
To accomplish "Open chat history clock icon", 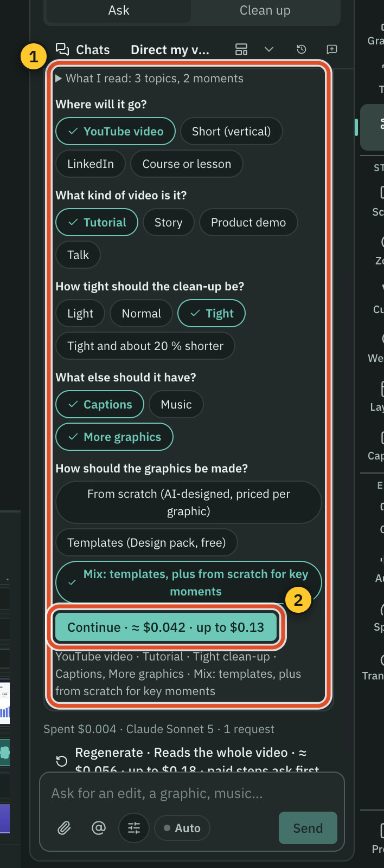I will point(302,49).
